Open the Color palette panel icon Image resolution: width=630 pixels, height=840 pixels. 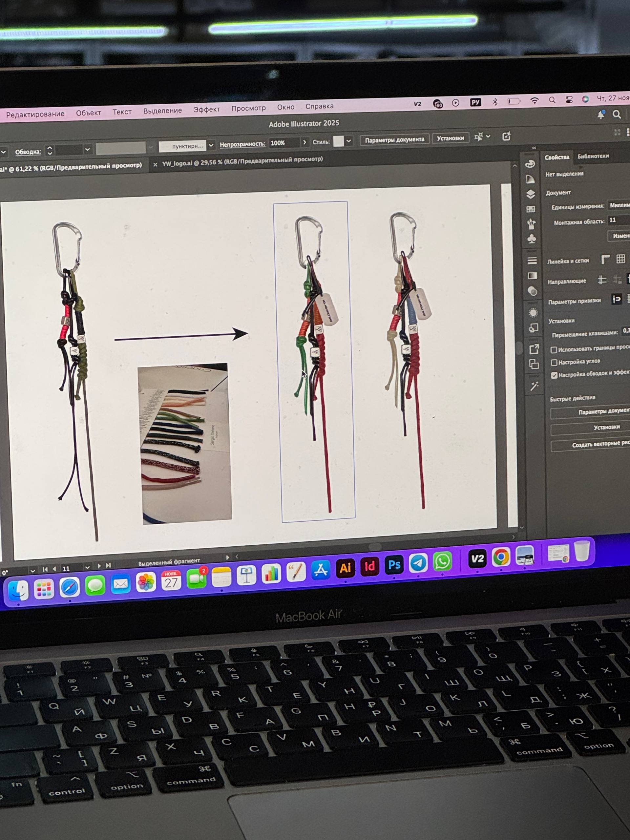[x=530, y=164]
